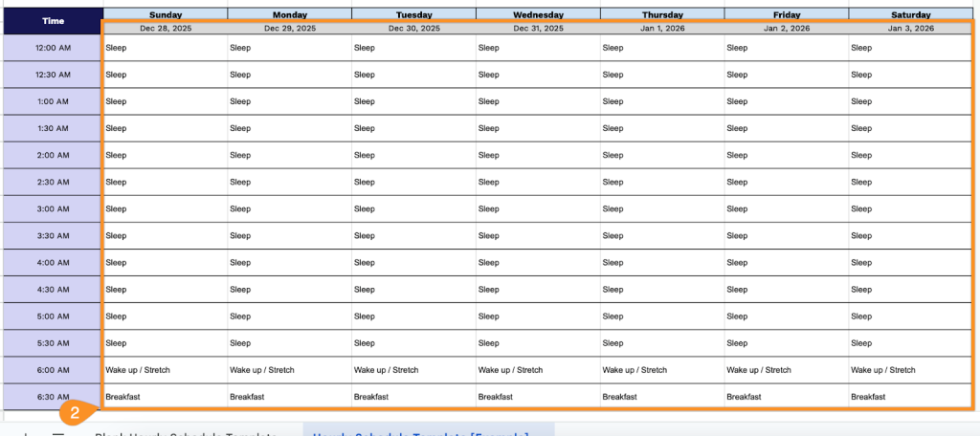The width and height of the screenshot is (980, 436).
Task: Click the 12:00 AM time label
Action: (x=53, y=48)
